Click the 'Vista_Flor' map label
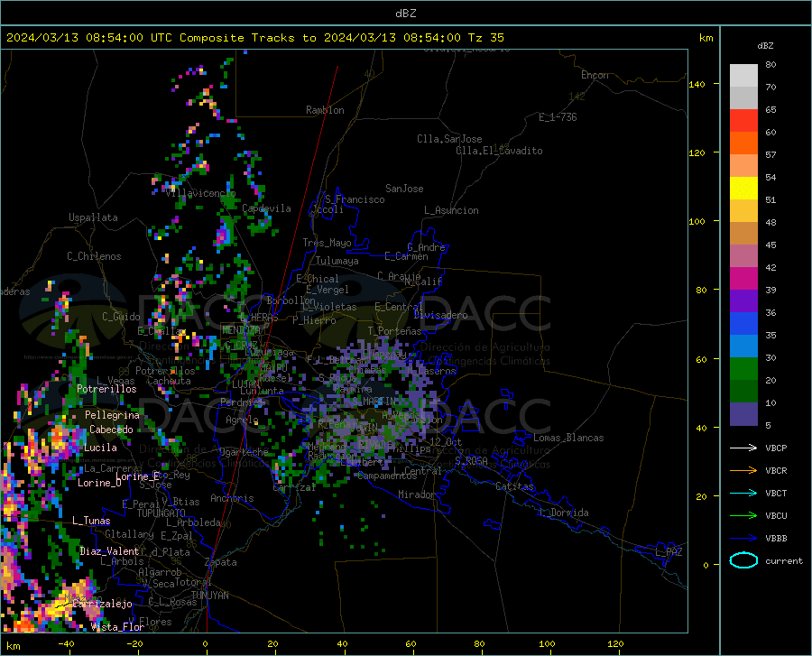This screenshot has width=812, height=656. coord(117,627)
